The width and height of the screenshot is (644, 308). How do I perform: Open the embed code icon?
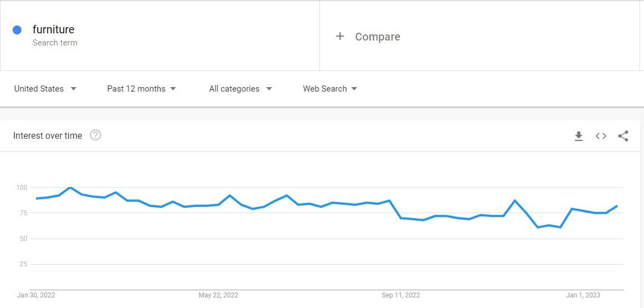601,136
